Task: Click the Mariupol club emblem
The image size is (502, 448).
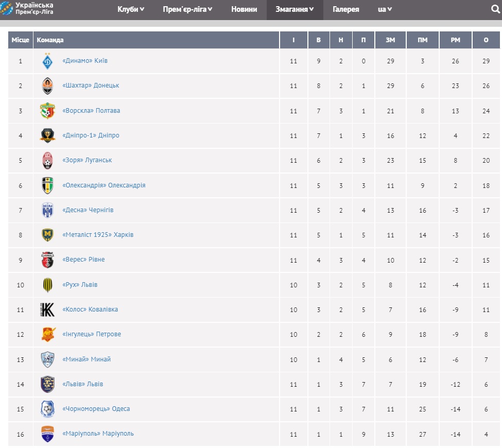Action: [47, 434]
